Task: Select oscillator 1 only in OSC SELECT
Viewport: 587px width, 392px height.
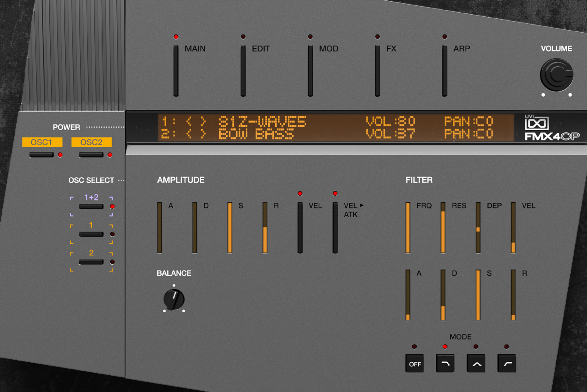Action: [x=91, y=234]
